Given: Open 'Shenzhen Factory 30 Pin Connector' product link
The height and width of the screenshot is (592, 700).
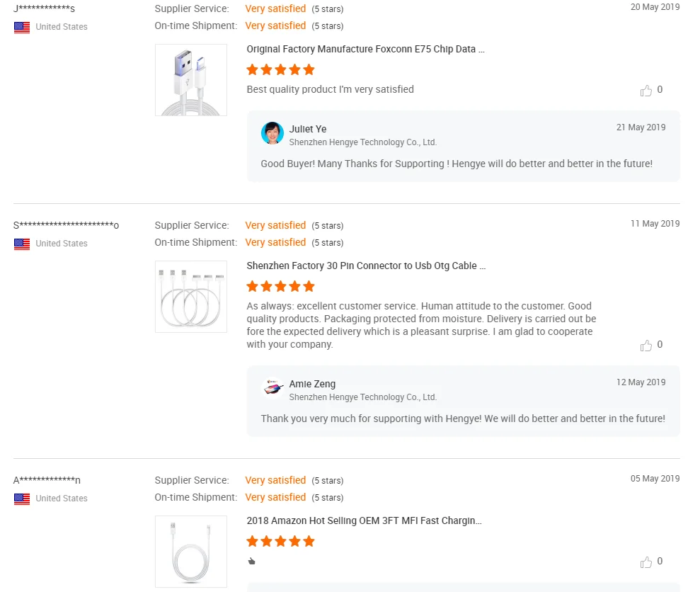Looking at the screenshot, I should [x=366, y=266].
